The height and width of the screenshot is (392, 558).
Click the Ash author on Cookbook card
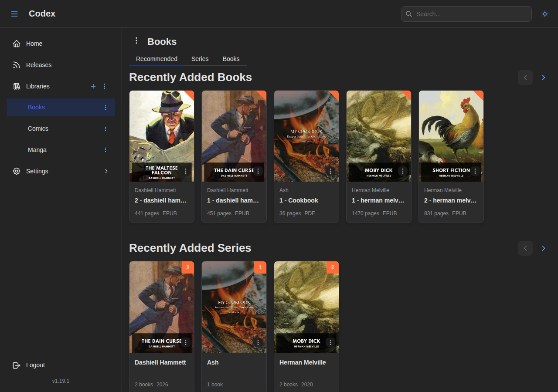tap(284, 190)
